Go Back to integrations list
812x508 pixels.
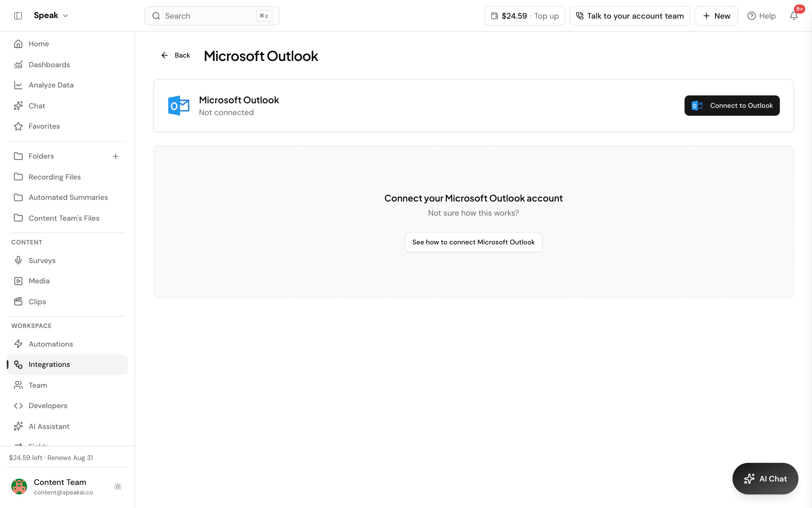click(x=175, y=55)
